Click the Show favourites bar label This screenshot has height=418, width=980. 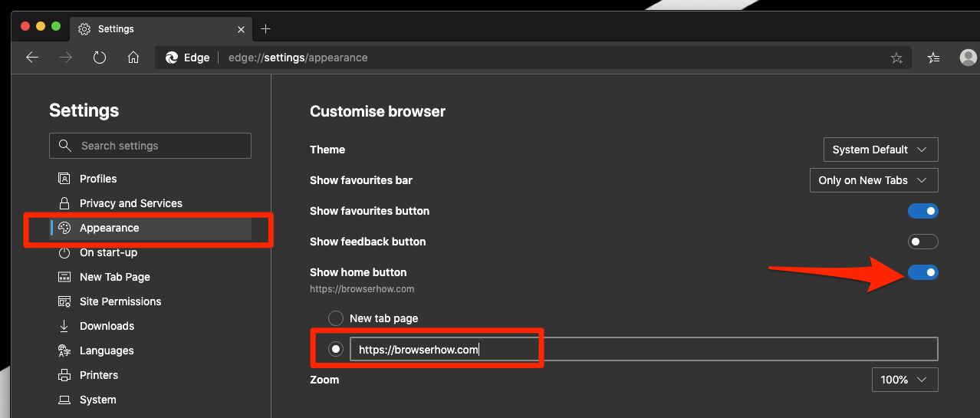tap(361, 180)
